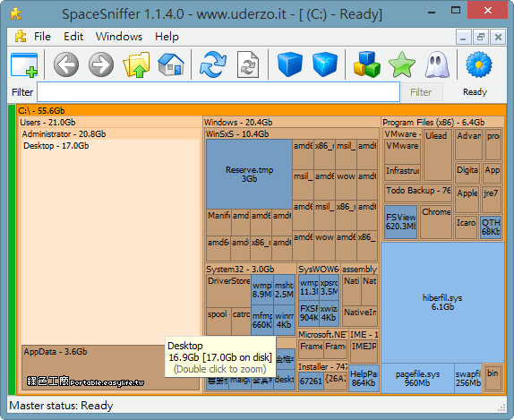Go forward with the right arrow button
Viewport: 514px width, 420px height.
(101, 64)
